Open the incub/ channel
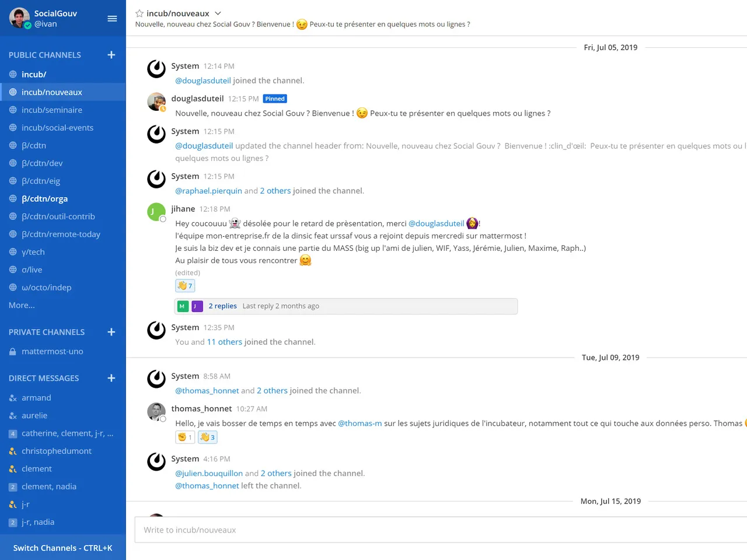The width and height of the screenshot is (747, 560). point(63,74)
